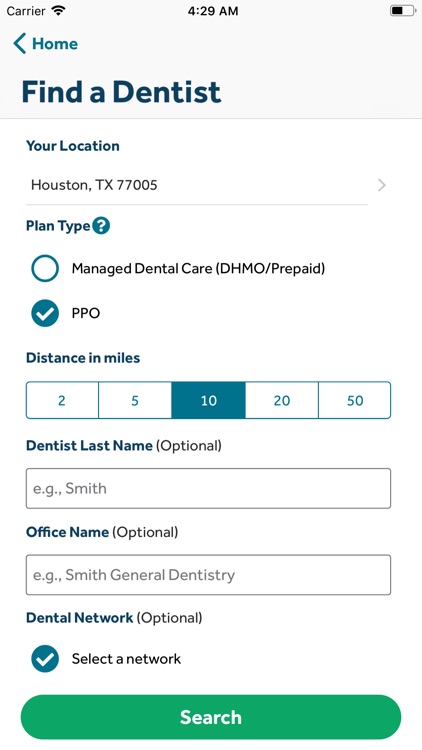422x750 pixels.
Task: Tap the back chevron icon beside Home
Action: 20,44
